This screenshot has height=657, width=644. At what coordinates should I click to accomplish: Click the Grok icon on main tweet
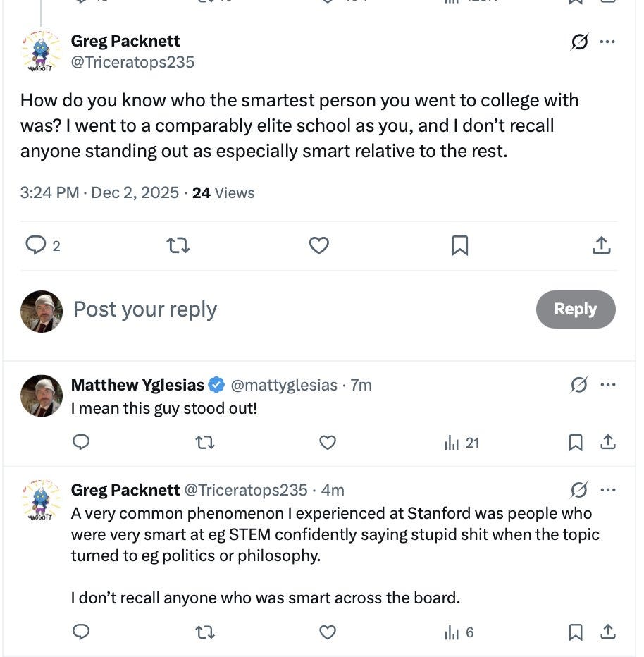tap(579, 42)
